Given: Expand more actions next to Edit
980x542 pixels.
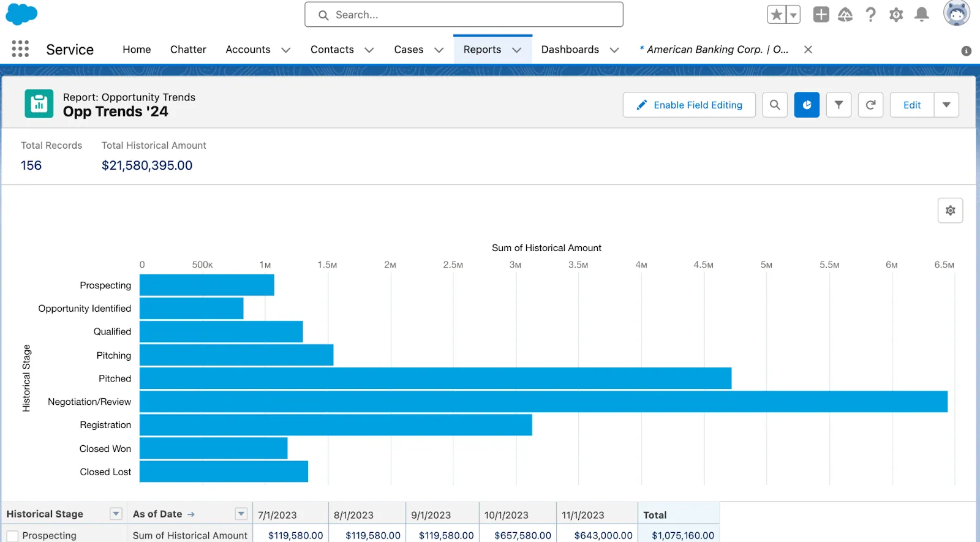Looking at the screenshot, I should pyautogui.click(x=946, y=105).
